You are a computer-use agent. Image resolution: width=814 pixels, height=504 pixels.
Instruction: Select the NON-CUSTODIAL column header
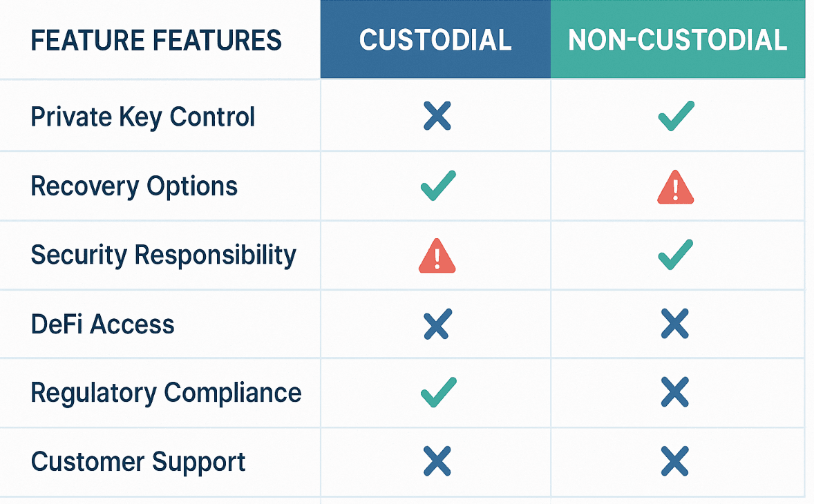(678, 39)
